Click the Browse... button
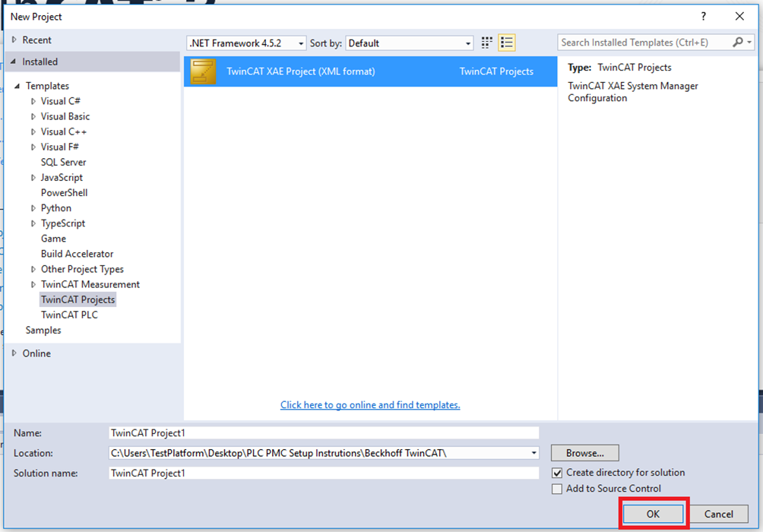This screenshot has width=763, height=532. pyautogui.click(x=584, y=453)
